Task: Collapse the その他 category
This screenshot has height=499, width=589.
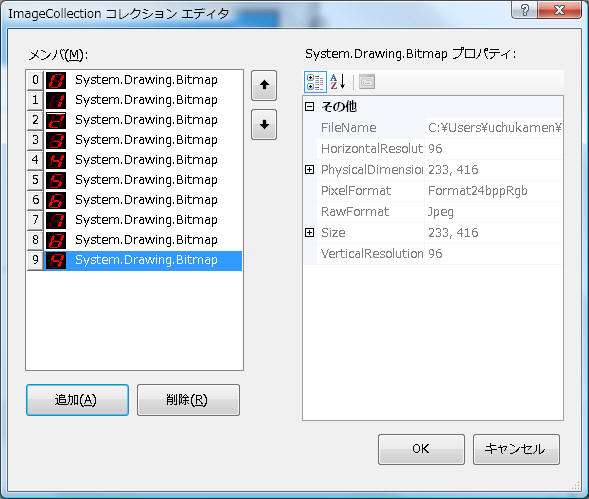Action: click(310, 107)
